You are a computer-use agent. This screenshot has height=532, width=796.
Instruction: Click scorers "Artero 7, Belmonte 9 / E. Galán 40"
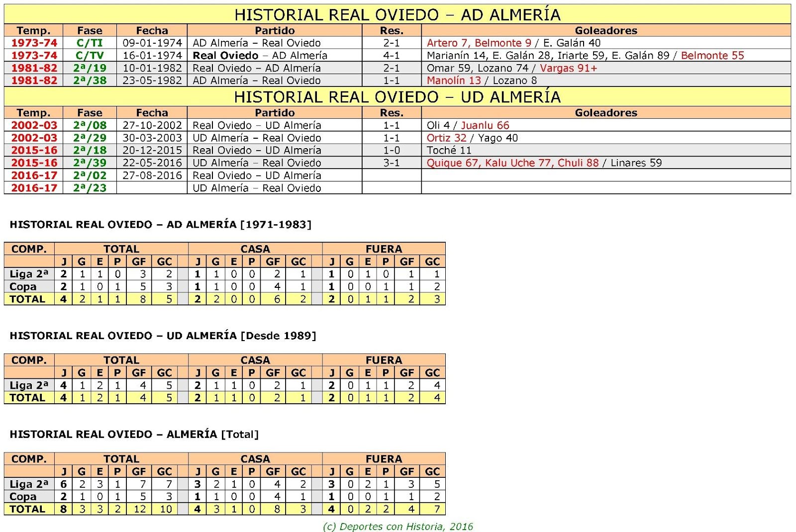[x=513, y=43]
